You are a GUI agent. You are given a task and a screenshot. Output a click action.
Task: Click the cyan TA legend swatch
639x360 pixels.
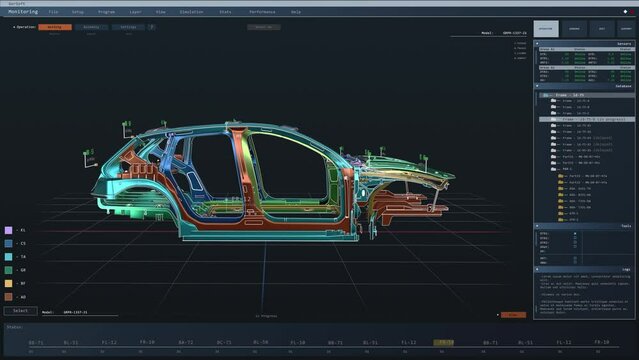point(9,257)
